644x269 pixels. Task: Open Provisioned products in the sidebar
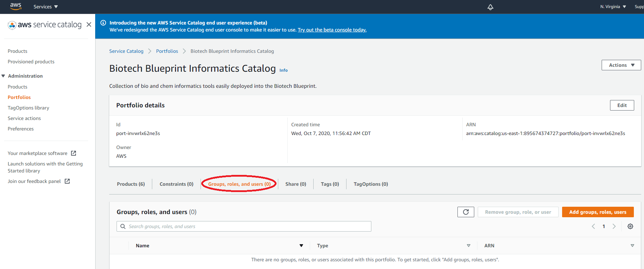pyautogui.click(x=31, y=62)
